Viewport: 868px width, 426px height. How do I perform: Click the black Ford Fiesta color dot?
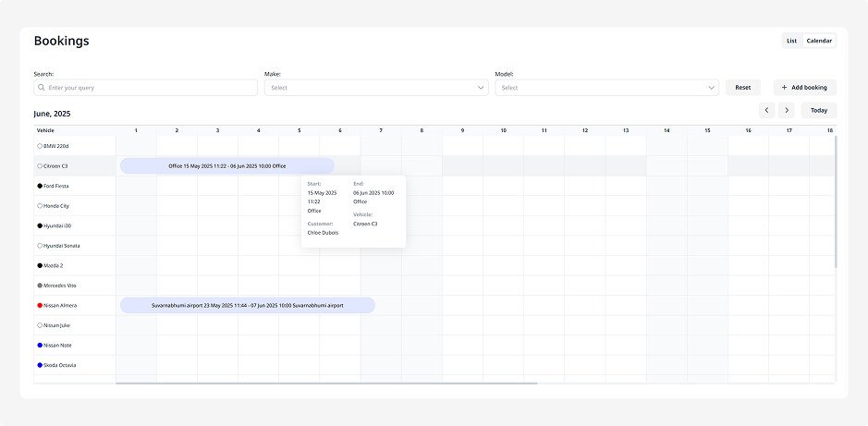tap(40, 186)
